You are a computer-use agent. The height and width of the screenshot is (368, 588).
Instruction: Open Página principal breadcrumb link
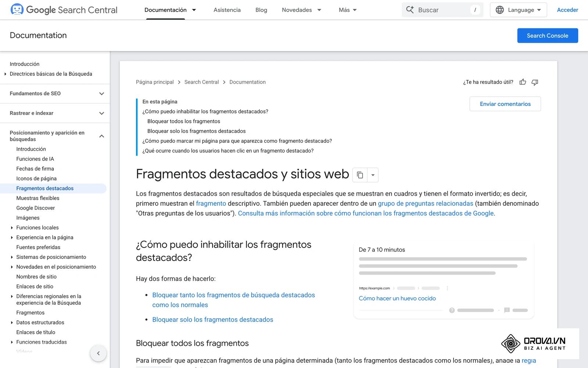coord(155,82)
